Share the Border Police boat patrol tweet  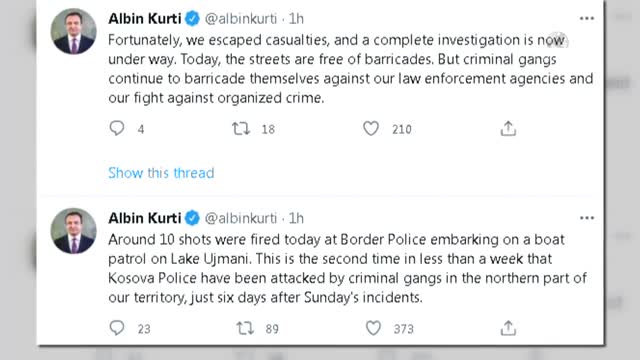(508, 328)
